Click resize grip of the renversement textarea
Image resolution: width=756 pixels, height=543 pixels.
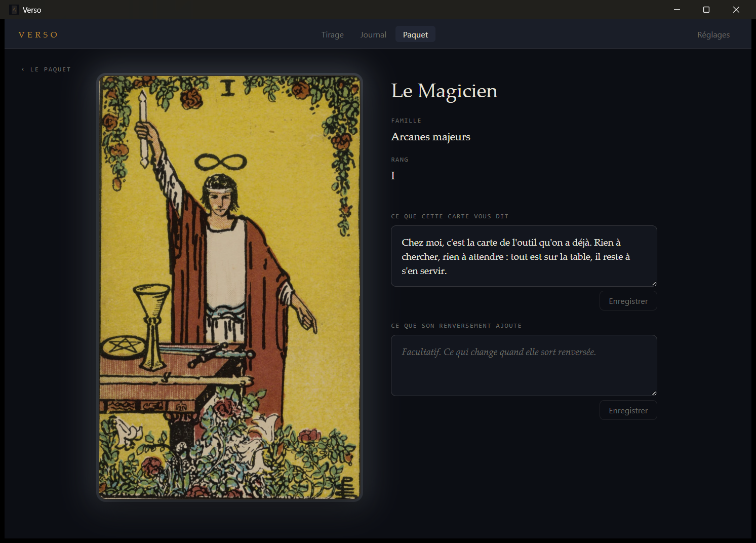[654, 393]
